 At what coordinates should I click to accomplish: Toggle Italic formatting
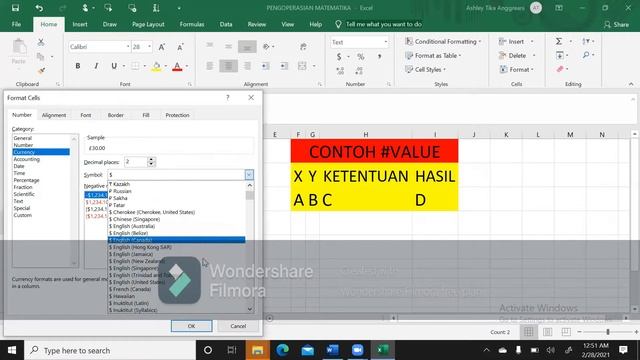96,66
